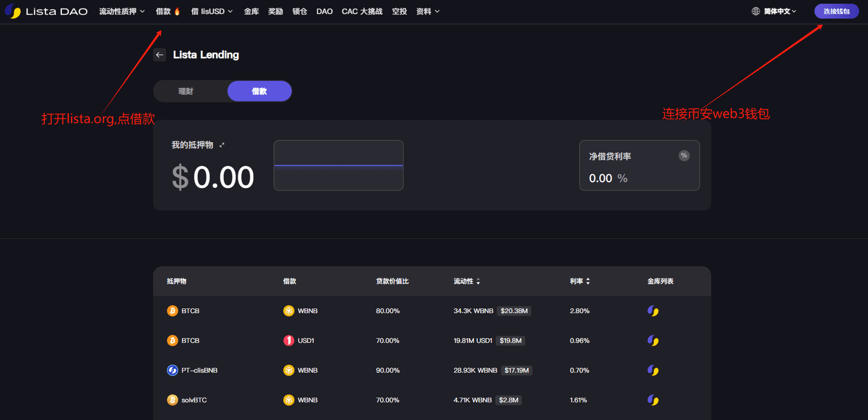
Task: Expand the 我的抵押物 details icon
Action: [x=222, y=145]
